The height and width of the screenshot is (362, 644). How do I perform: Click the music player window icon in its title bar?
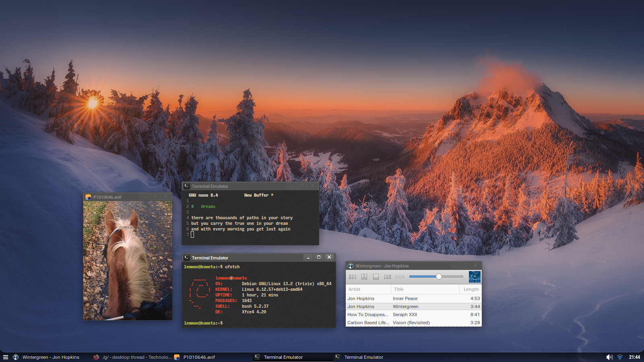(x=351, y=266)
